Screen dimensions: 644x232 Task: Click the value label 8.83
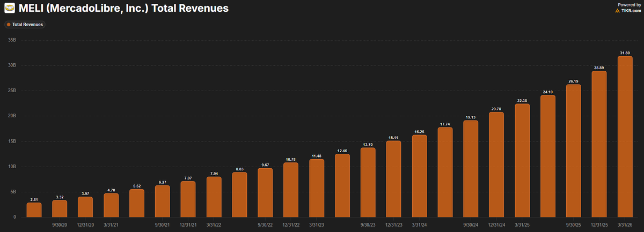coord(239,169)
